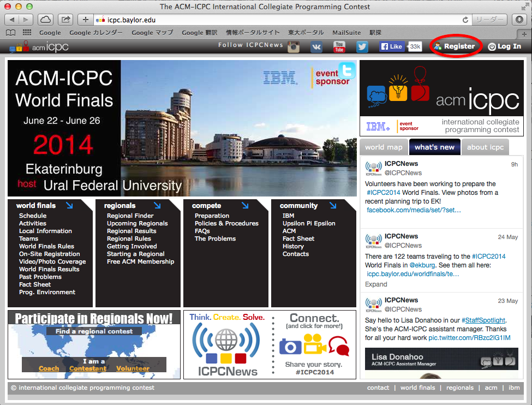Open the Upsilon Pi Epsilon link

pyautogui.click(x=309, y=223)
